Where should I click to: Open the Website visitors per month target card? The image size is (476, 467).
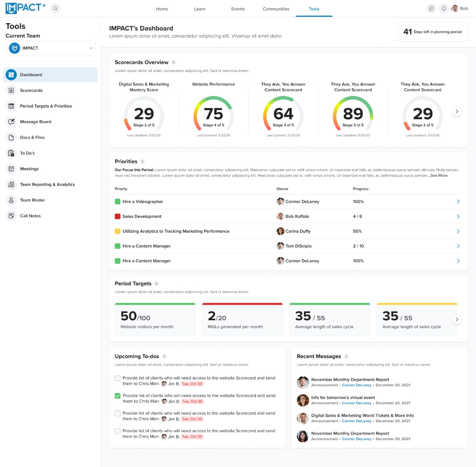[x=155, y=319]
